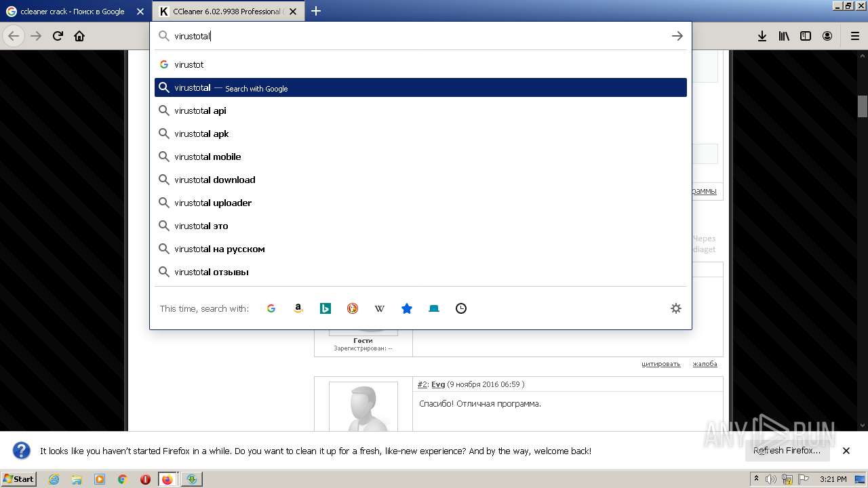Open the Firefox home page
Image resolution: width=868 pixels, height=488 pixels.
[79, 36]
